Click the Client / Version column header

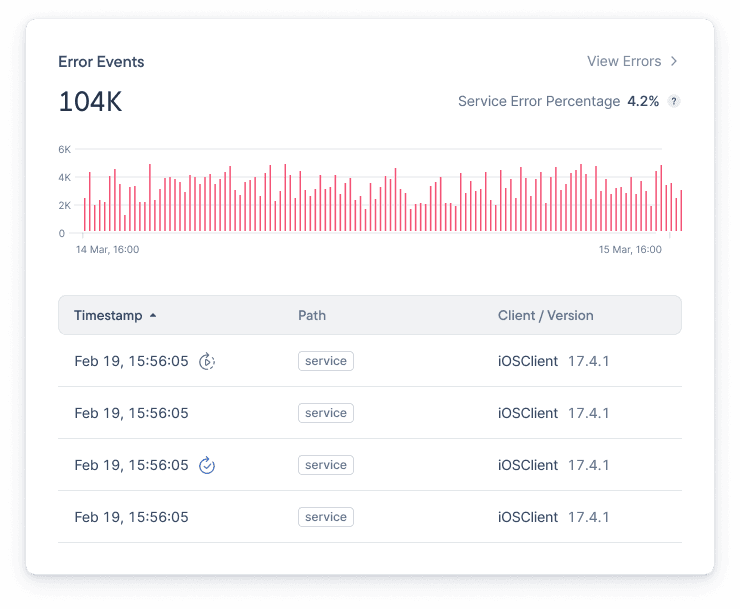(545, 315)
